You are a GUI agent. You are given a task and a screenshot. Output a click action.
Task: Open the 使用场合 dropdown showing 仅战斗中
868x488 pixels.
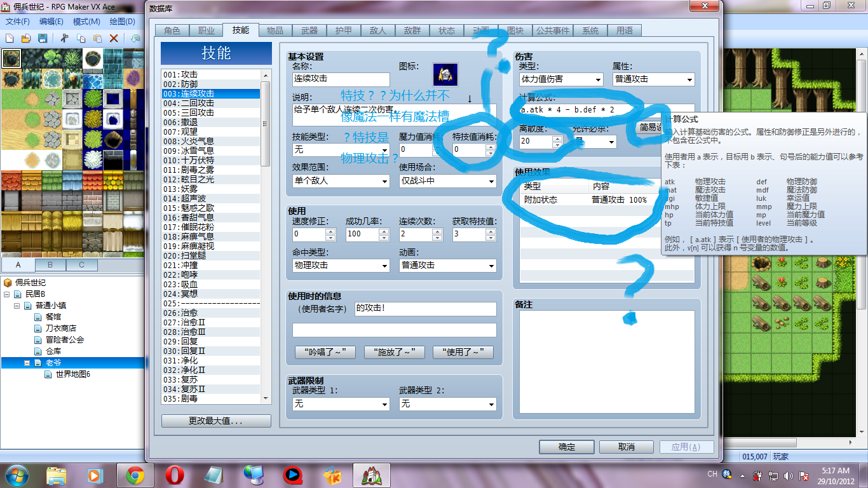coord(447,181)
